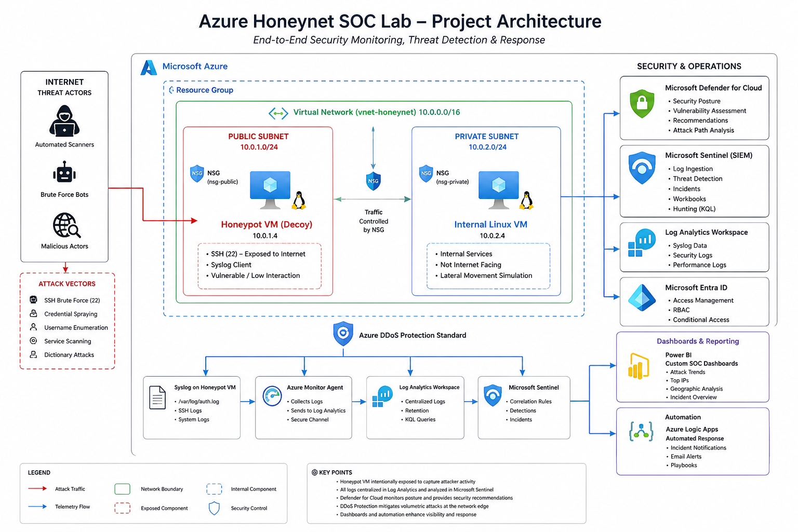
Task: Click 'Attack Path Analysis' bullet
Action: (x=703, y=130)
